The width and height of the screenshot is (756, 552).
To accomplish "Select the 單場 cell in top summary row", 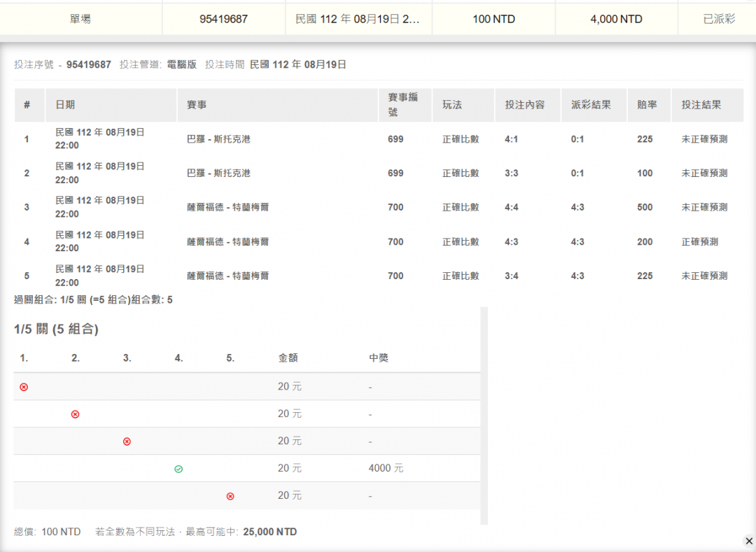I will pyautogui.click(x=80, y=20).
